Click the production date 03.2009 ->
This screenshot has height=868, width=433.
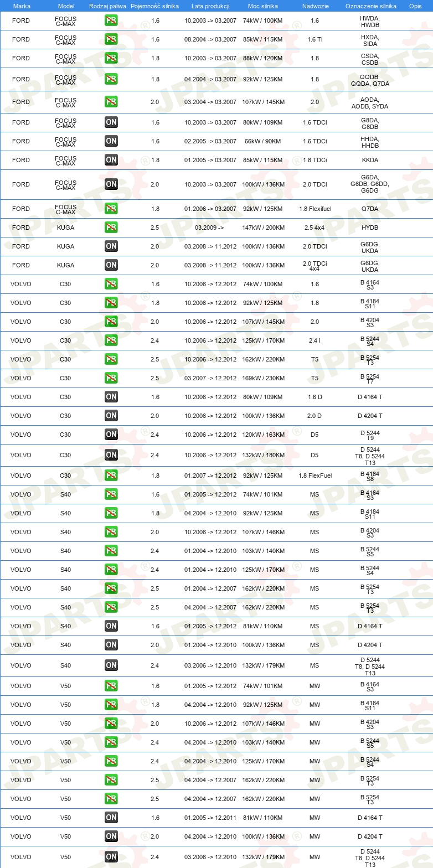(x=210, y=228)
